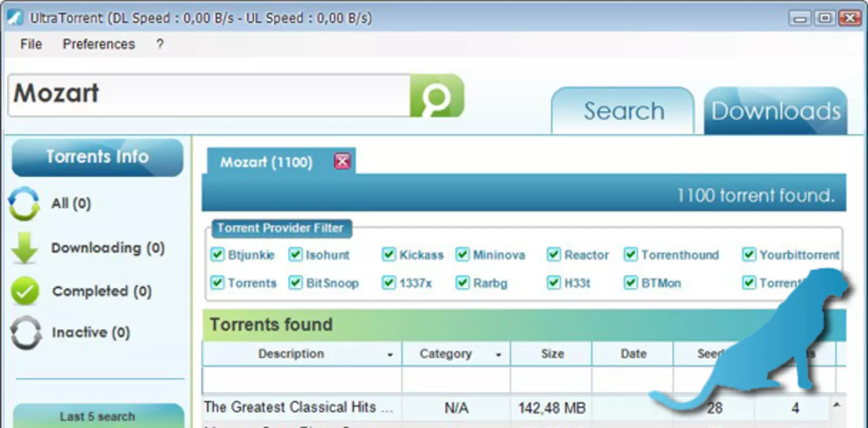Show Completed (0) torrents
Viewport: 868px width, 428px height.
click(102, 291)
